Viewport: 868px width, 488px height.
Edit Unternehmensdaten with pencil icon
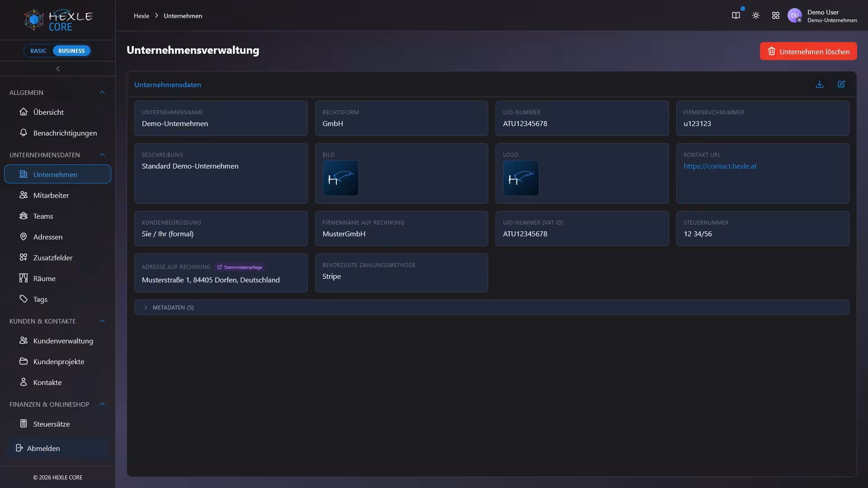pyautogui.click(x=841, y=84)
